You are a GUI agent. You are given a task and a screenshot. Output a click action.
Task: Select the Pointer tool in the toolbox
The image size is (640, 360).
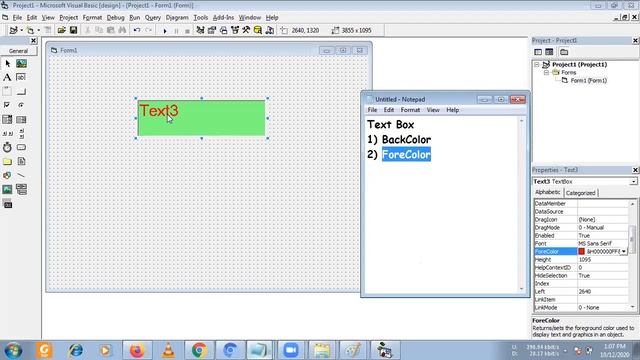(7, 64)
